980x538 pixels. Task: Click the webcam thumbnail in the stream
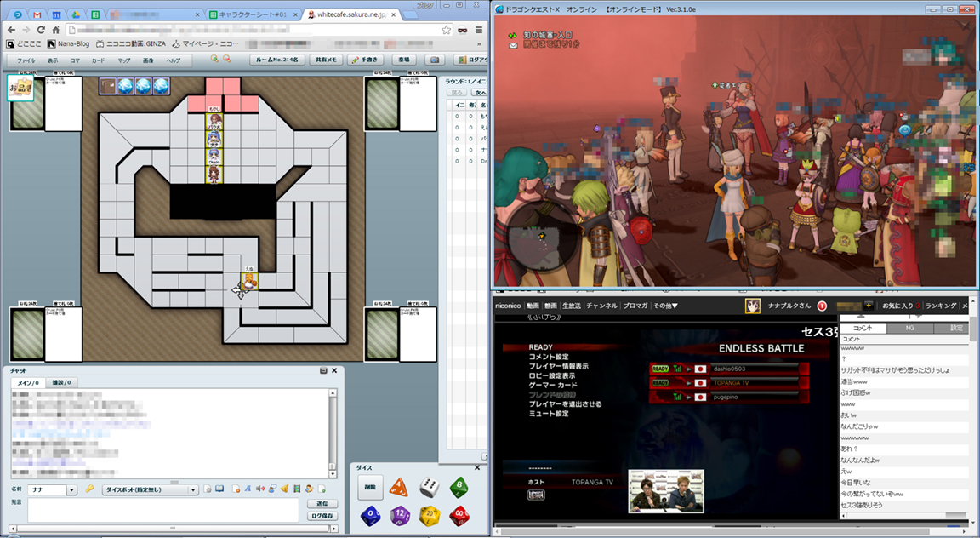[665, 491]
